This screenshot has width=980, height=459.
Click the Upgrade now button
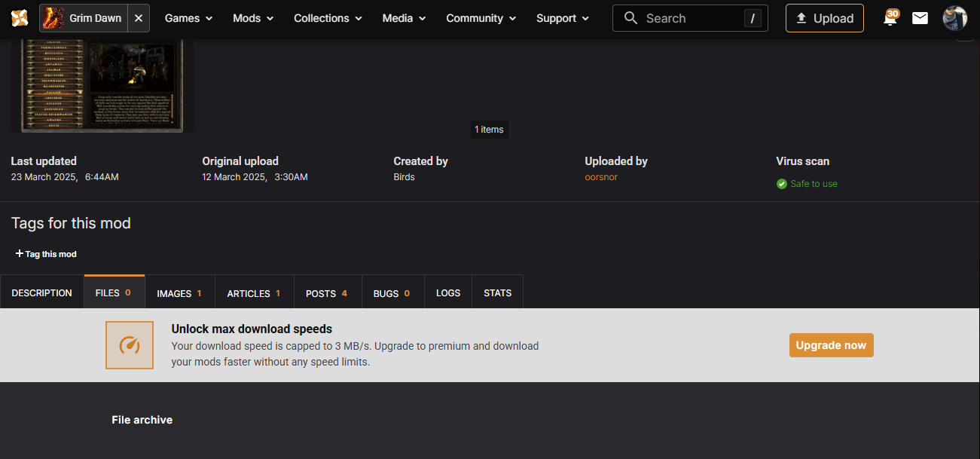pos(831,345)
